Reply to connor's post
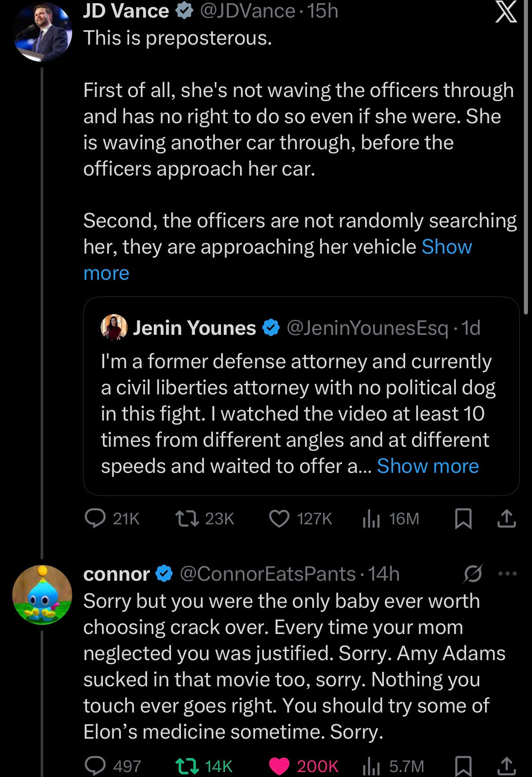 coord(96,766)
